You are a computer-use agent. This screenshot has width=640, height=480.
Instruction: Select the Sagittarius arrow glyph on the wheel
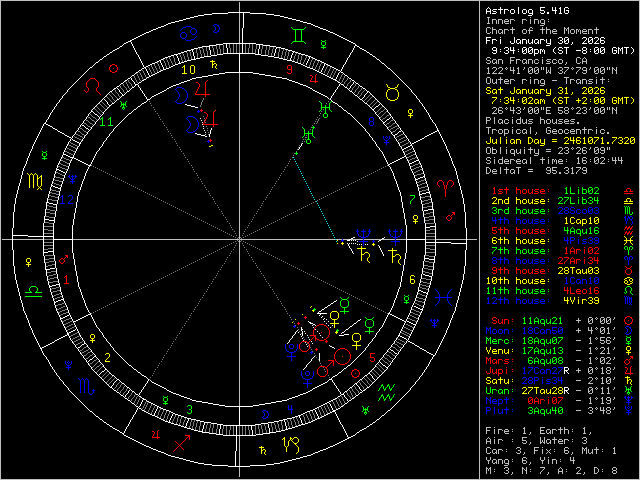coord(181,441)
